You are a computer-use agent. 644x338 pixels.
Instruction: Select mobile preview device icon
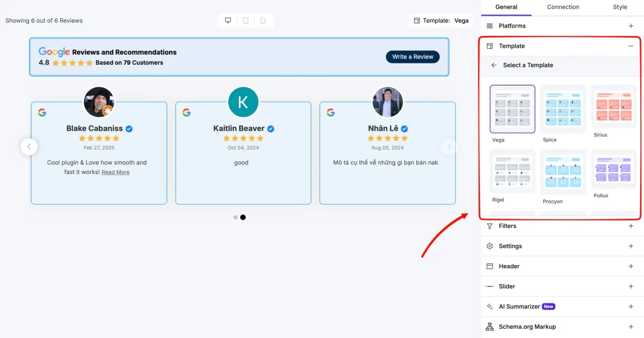263,21
